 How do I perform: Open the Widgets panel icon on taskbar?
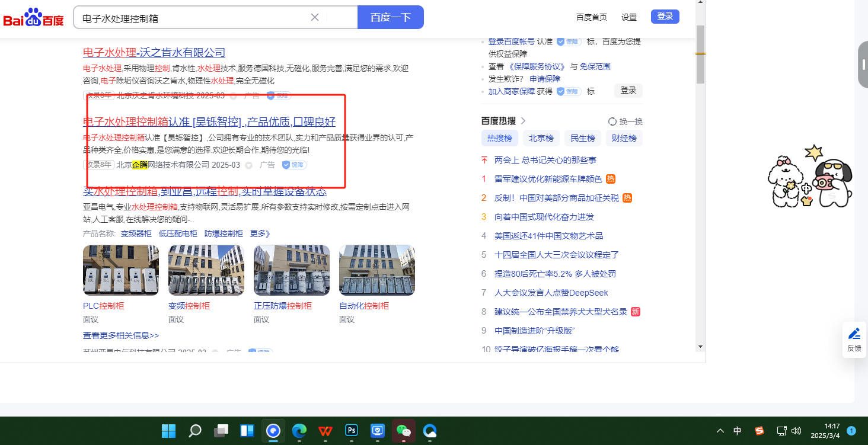click(x=247, y=431)
